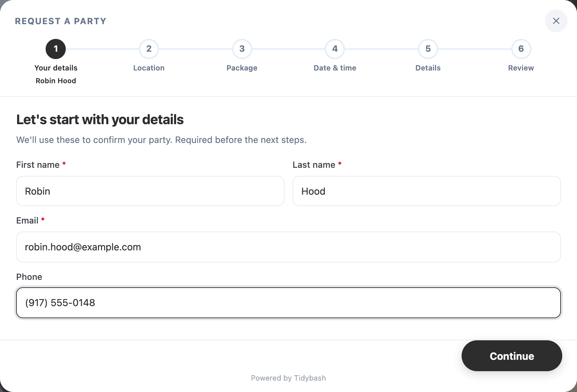Select step 5 Details circle
The height and width of the screenshot is (392, 577).
(428, 49)
